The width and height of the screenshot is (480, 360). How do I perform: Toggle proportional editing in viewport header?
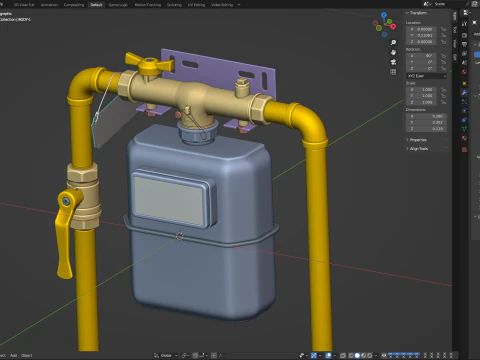tap(214, 355)
